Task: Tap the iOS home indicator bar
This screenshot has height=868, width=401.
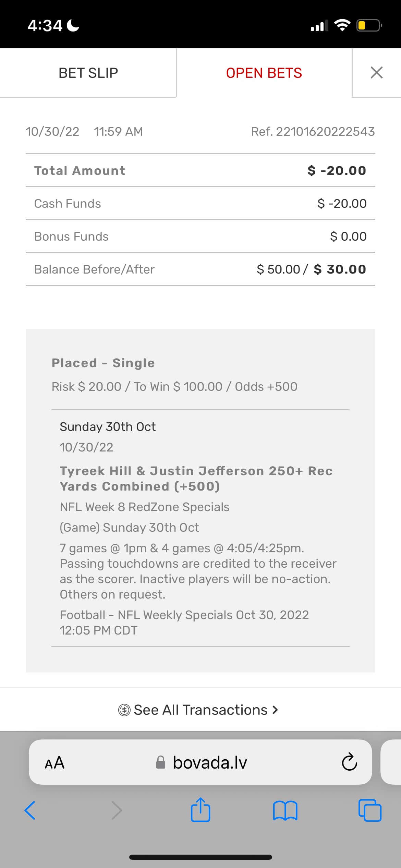Action: 200,857
